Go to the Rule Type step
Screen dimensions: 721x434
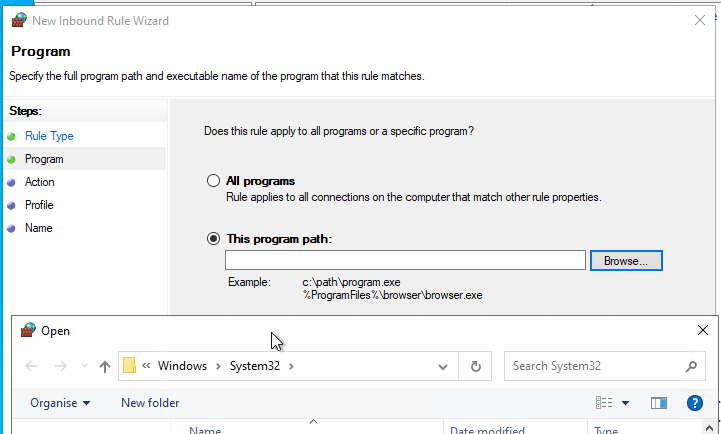[x=49, y=136]
